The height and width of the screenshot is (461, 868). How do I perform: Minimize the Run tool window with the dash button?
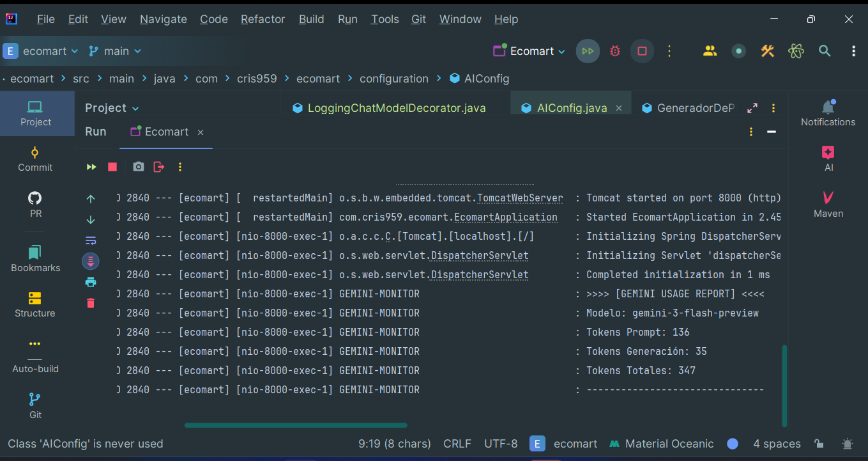coord(772,132)
